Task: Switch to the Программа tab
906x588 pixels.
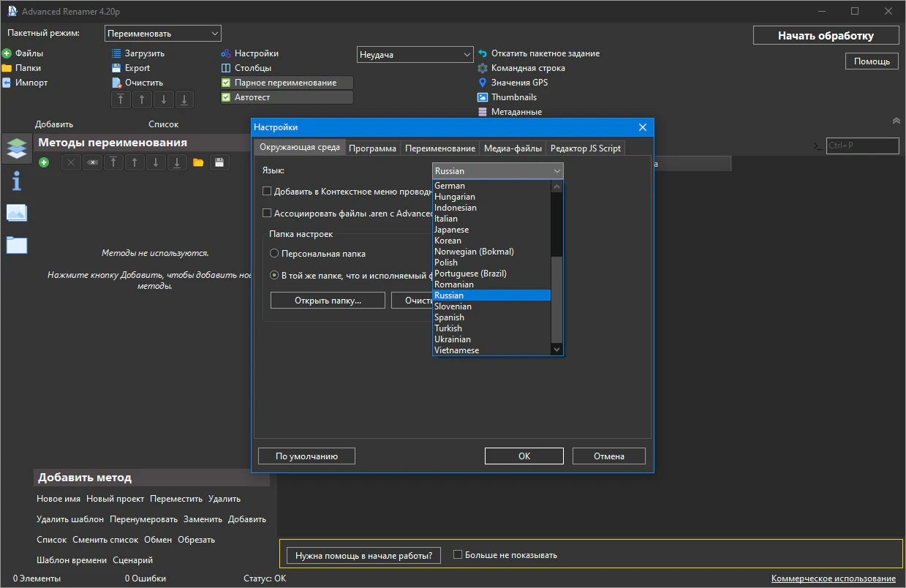Action: [x=372, y=148]
